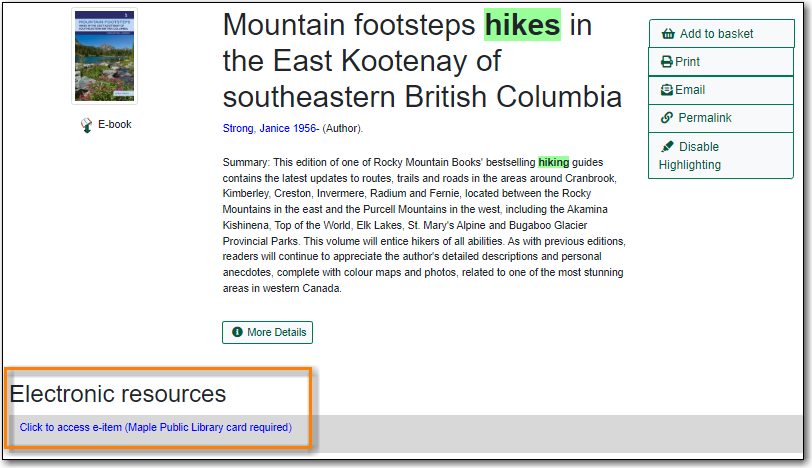Open author link Strong, Janice 1956-
The image size is (812, 468).
[271, 128]
